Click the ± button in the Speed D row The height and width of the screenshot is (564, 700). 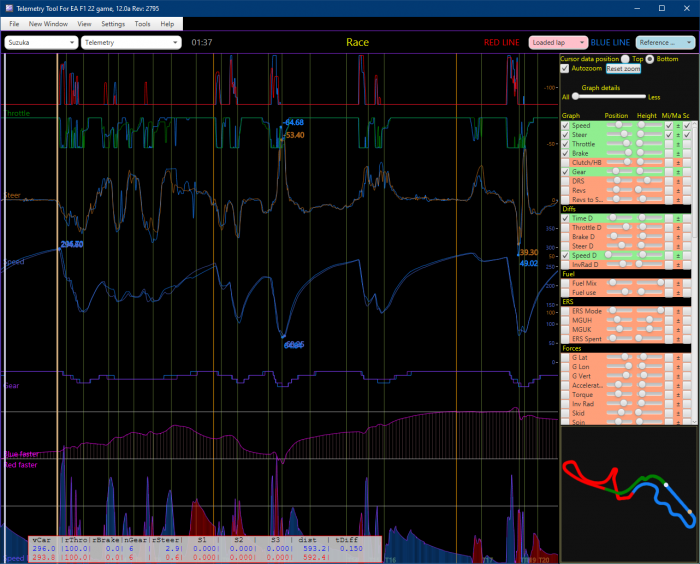(678, 256)
